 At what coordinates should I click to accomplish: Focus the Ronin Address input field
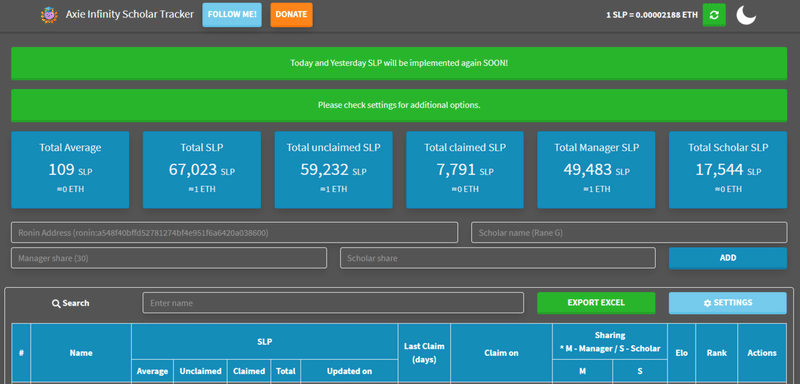(x=234, y=233)
